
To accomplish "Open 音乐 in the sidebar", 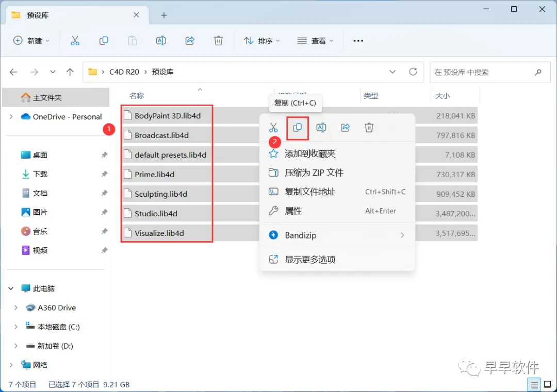I will (x=40, y=232).
